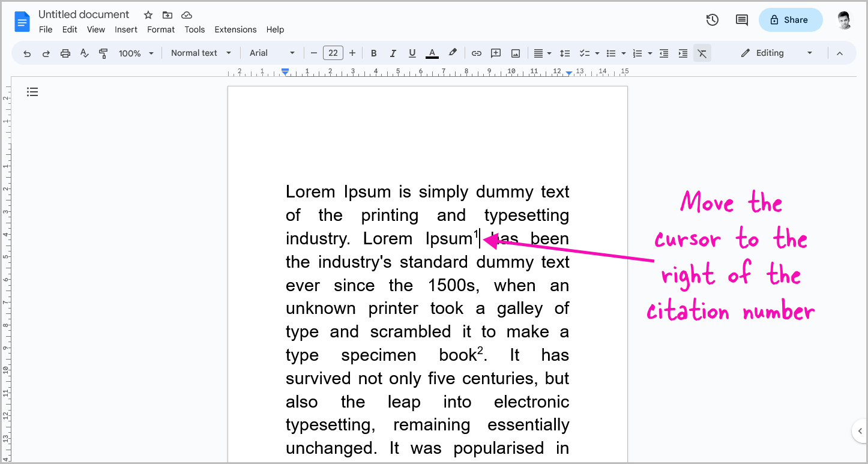Open version history

(x=712, y=20)
